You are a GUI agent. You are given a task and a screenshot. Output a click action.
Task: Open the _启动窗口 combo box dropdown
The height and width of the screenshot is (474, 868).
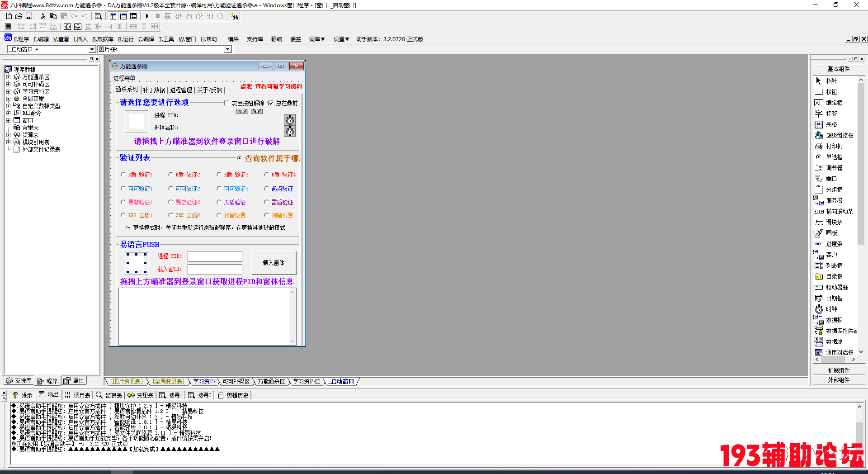(92, 49)
